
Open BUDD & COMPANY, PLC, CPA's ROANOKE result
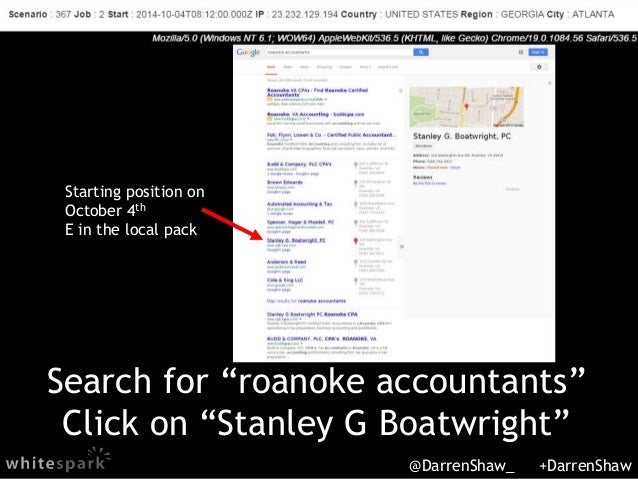pyautogui.click(x=321, y=339)
